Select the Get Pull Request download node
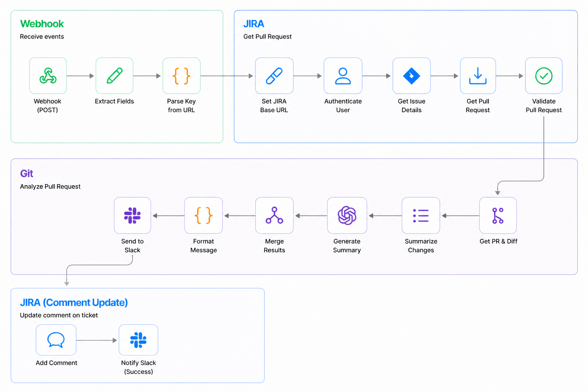Viewport: 588px width, 392px height. (478, 76)
